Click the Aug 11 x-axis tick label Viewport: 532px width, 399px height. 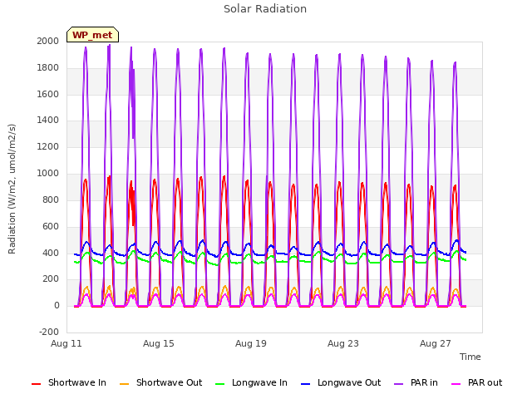(66, 343)
